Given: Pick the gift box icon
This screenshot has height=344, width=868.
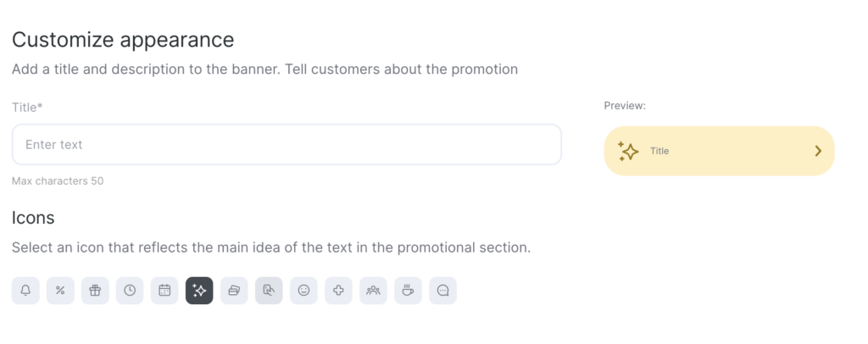Looking at the screenshot, I should point(95,291).
